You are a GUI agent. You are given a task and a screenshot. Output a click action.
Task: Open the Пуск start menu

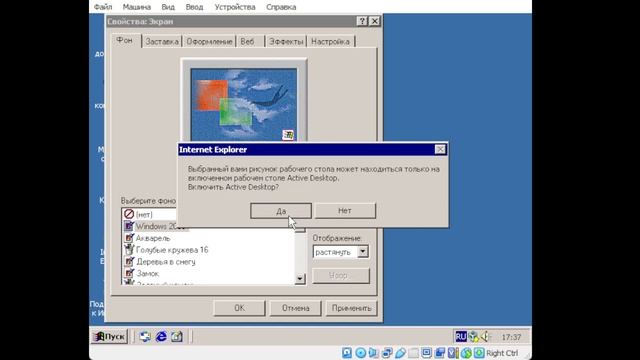(109, 337)
